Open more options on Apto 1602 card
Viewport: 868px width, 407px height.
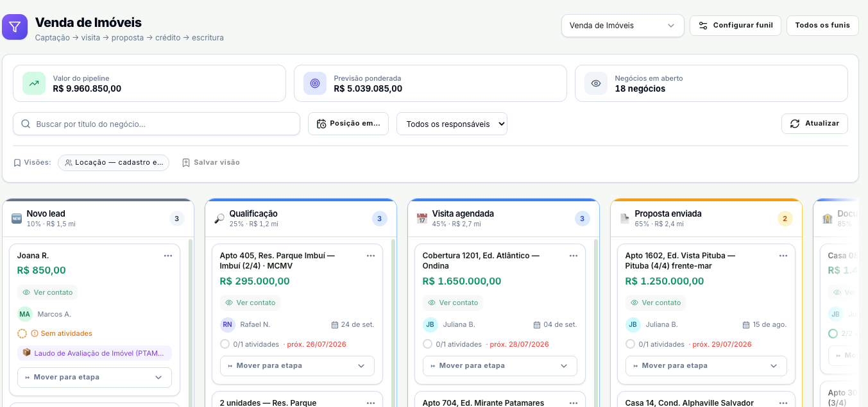pyautogui.click(x=783, y=256)
